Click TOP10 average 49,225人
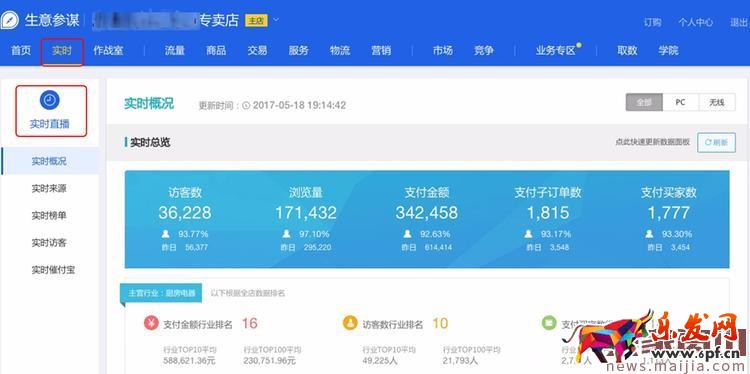 point(380,361)
